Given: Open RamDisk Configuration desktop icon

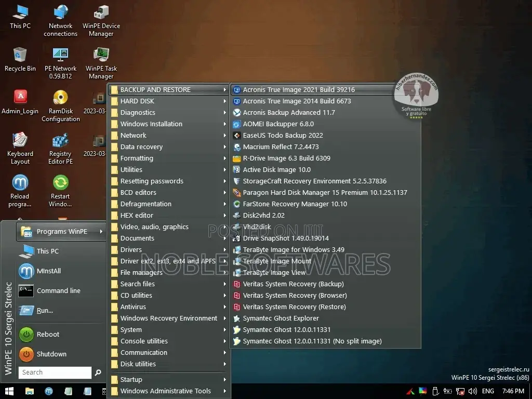Looking at the screenshot, I should 60,106.
